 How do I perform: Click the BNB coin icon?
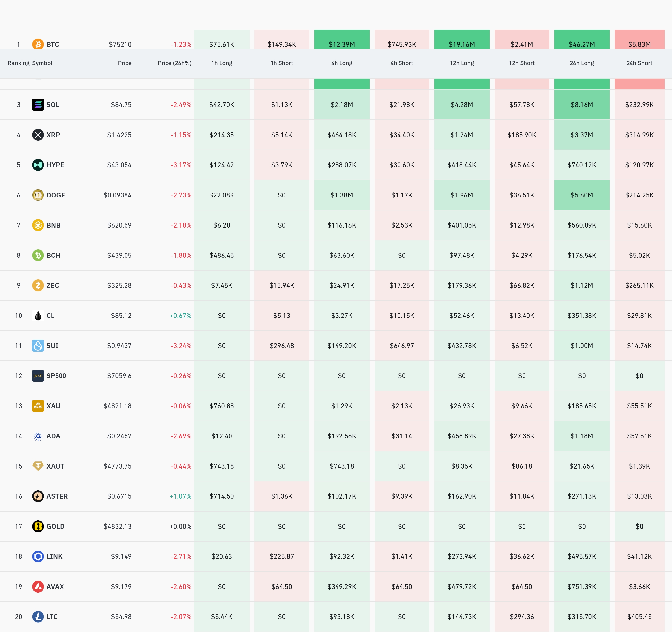tap(38, 225)
